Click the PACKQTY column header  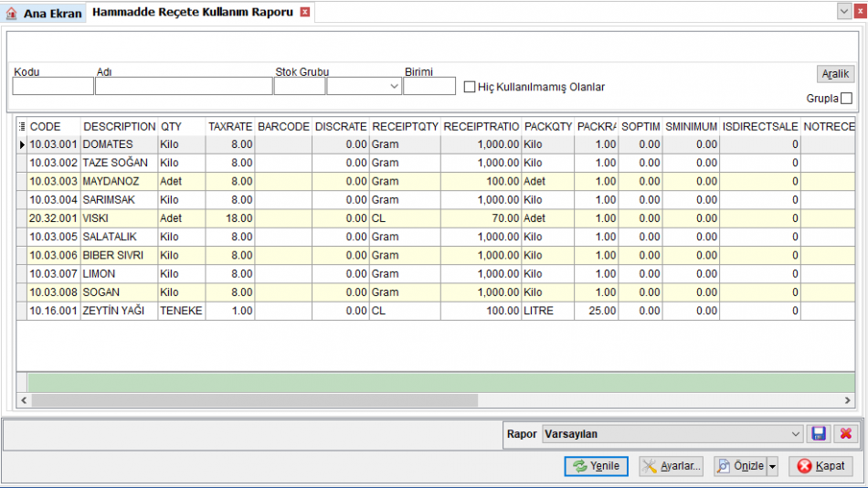click(x=548, y=126)
